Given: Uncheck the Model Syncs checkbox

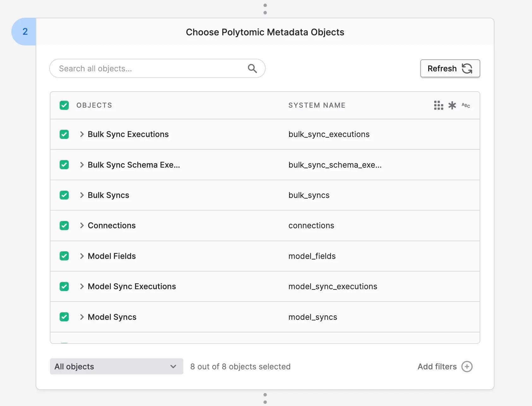Looking at the screenshot, I should (64, 317).
